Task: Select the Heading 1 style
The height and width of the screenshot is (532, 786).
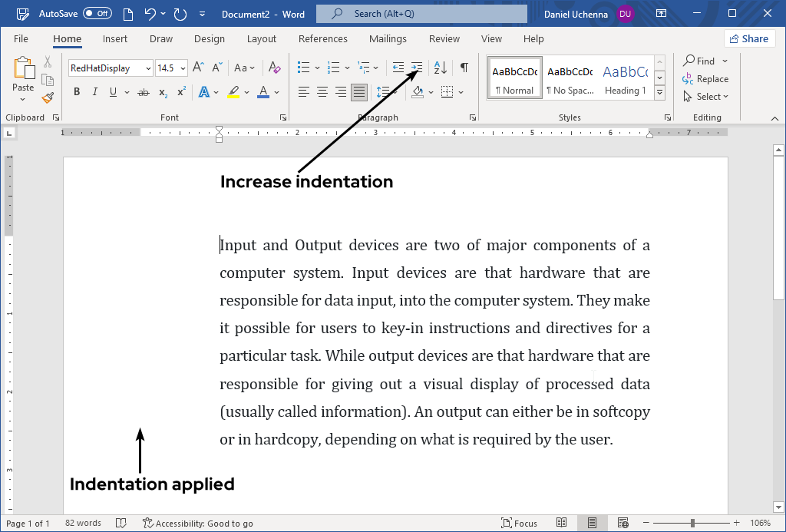Action: coord(625,77)
